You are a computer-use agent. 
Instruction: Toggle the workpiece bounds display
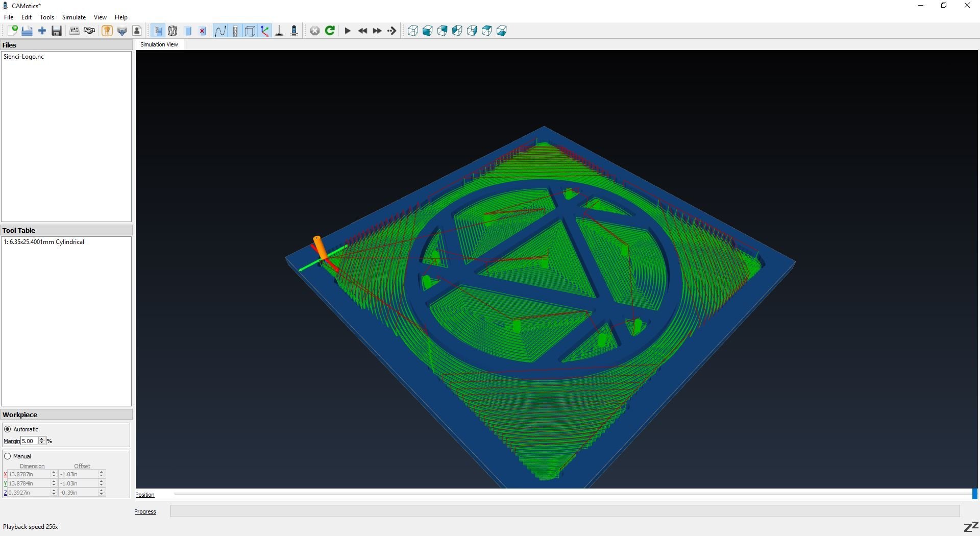(250, 31)
